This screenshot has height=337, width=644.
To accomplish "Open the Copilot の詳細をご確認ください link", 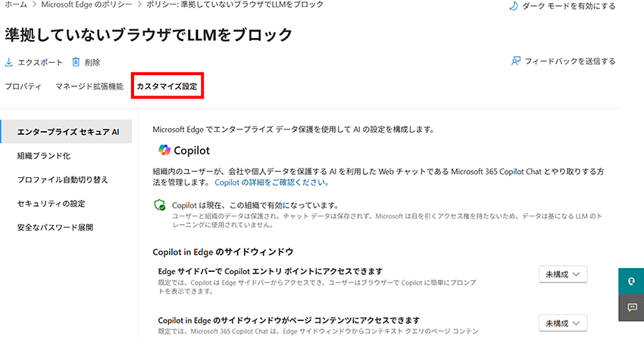I will tap(272, 183).
